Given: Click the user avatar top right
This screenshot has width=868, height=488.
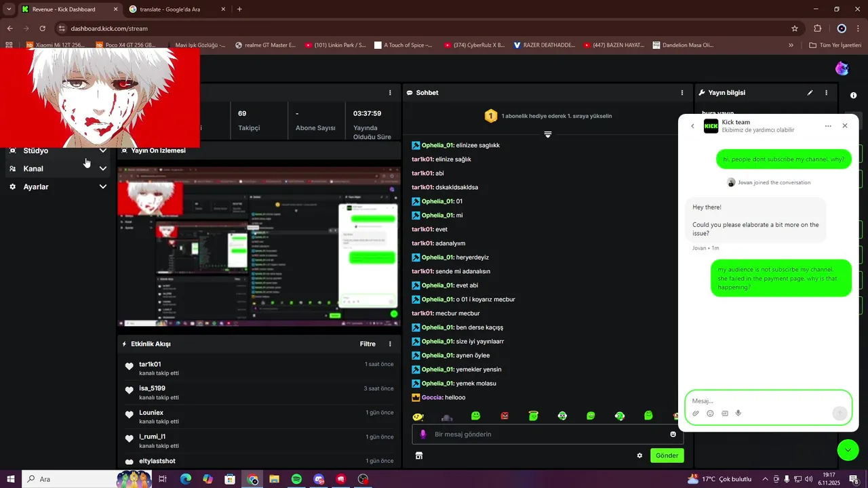Looking at the screenshot, I should [842, 68].
